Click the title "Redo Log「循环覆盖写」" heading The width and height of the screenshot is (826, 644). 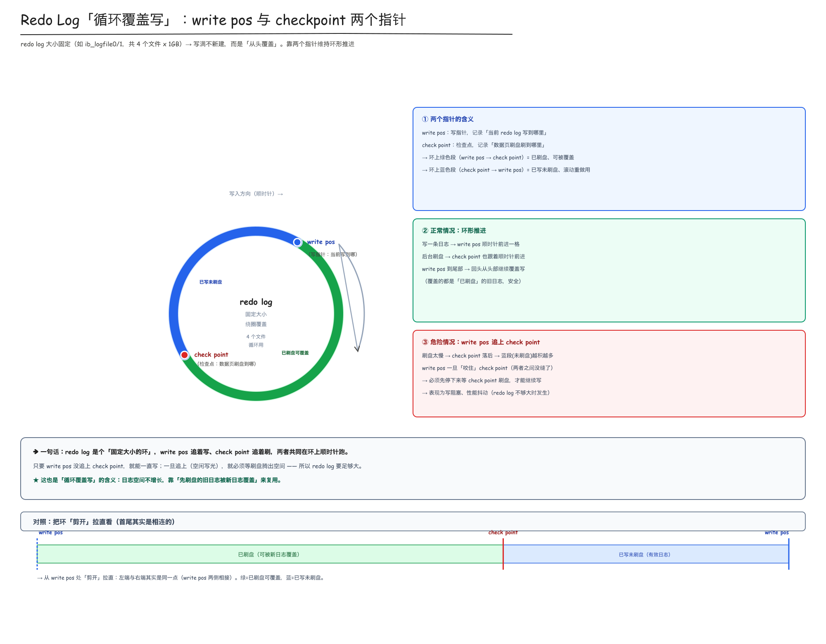[x=213, y=20]
